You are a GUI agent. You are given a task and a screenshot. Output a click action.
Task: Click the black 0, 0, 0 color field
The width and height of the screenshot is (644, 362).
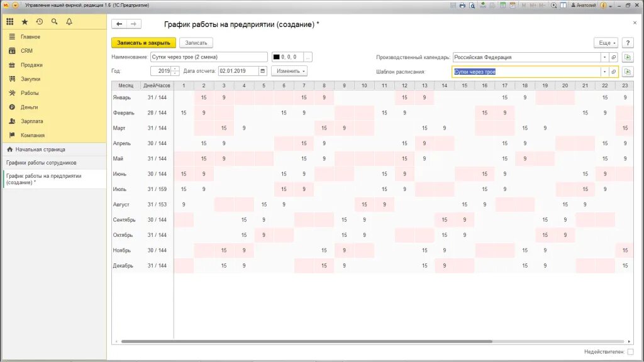point(287,57)
